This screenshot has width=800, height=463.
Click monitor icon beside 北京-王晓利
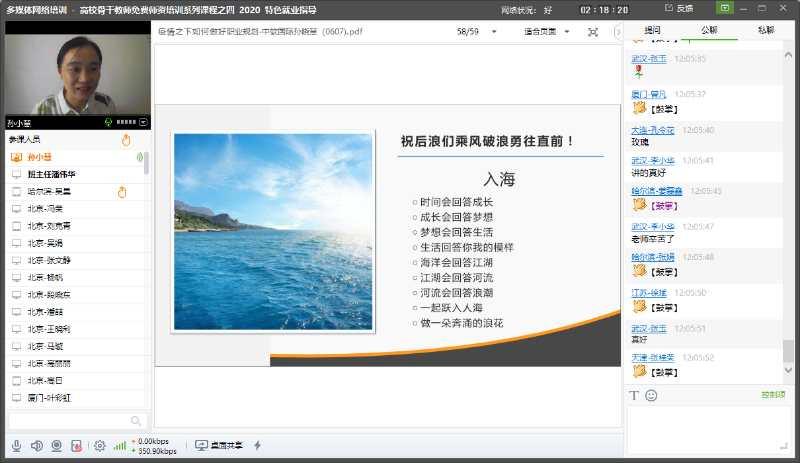pos(17,329)
